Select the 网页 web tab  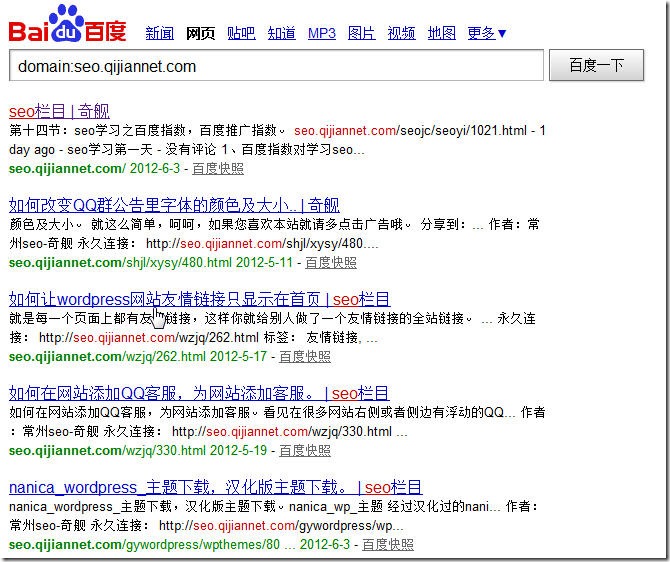(200, 33)
